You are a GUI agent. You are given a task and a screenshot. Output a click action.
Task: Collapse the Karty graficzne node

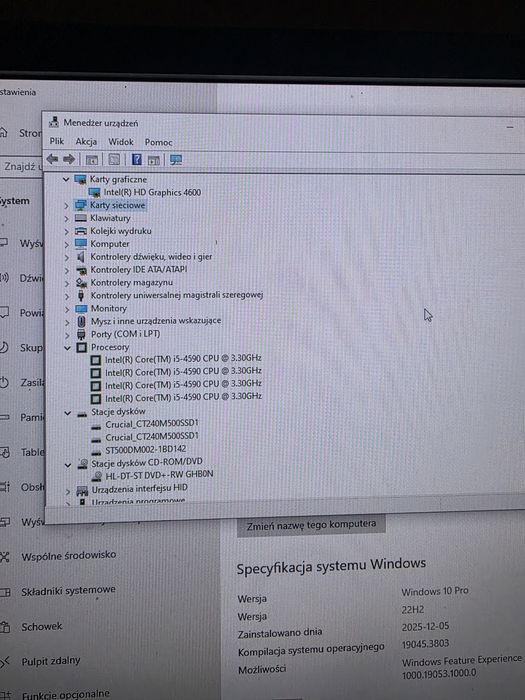66,179
